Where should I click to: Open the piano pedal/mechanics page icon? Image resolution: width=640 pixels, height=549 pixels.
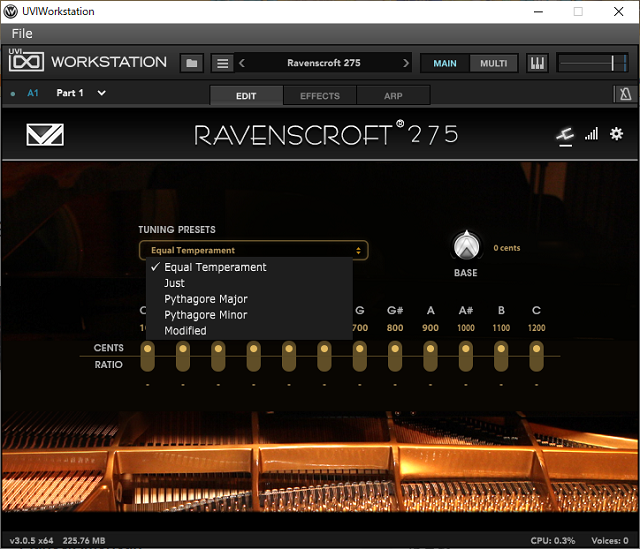565,136
